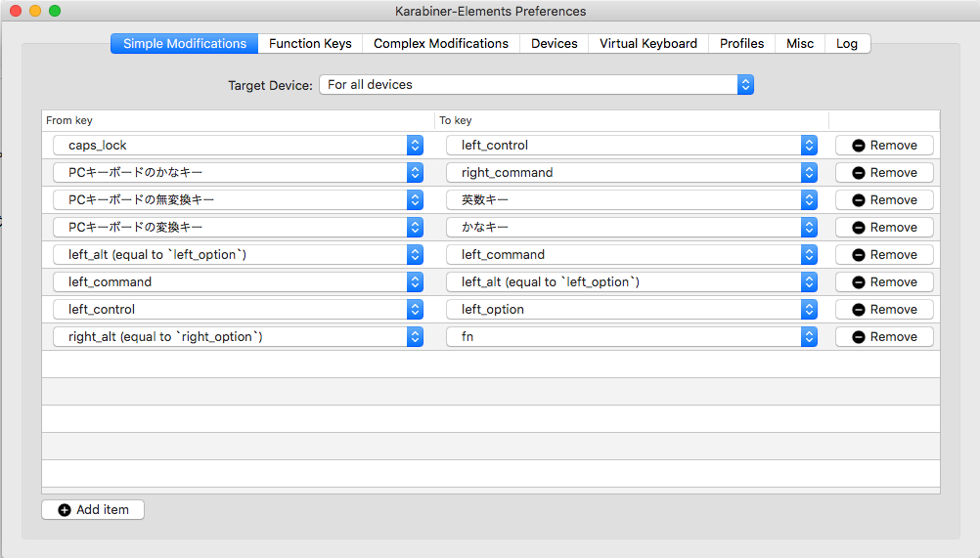
Task: Remove the caps_lock mapping
Action: 884,146
